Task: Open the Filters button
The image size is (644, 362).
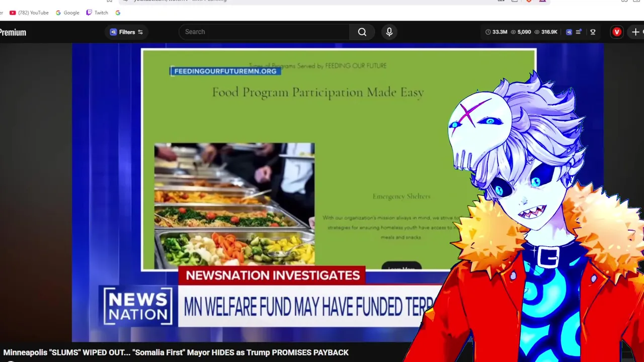Action: coord(126,32)
